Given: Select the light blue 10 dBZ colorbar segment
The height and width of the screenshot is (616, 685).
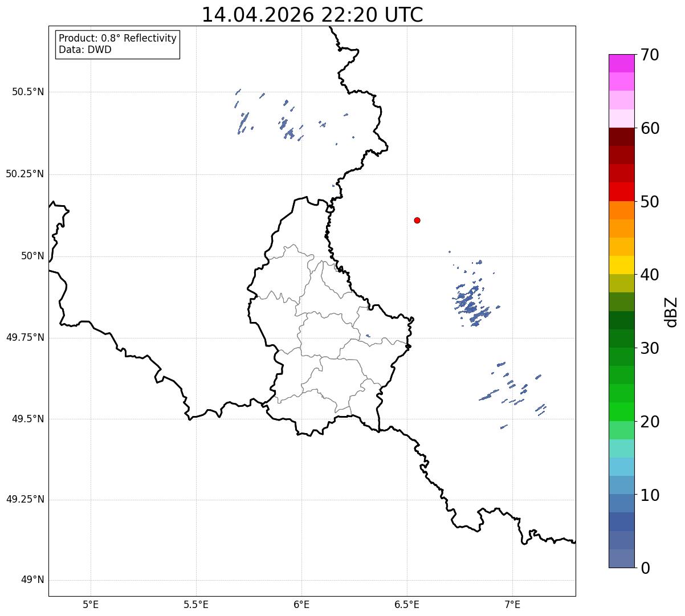Looking at the screenshot, I should pyautogui.click(x=621, y=485).
